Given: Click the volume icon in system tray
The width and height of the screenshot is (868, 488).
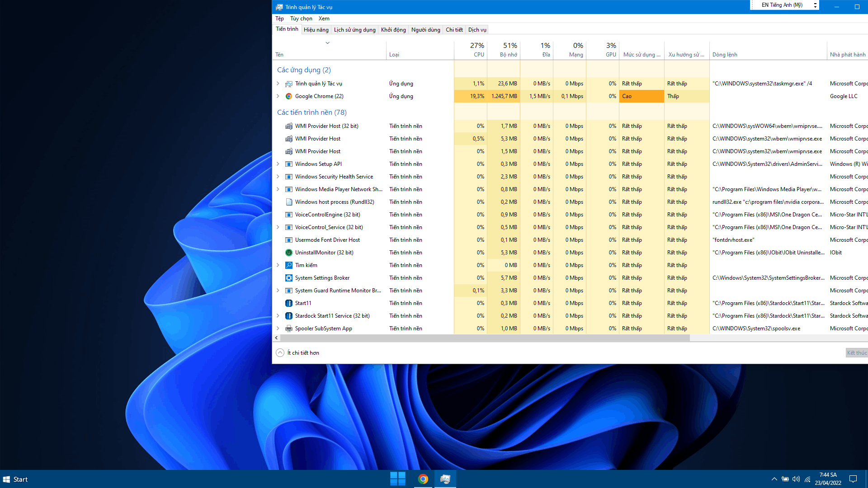Looking at the screenshot, I should 796,479.
